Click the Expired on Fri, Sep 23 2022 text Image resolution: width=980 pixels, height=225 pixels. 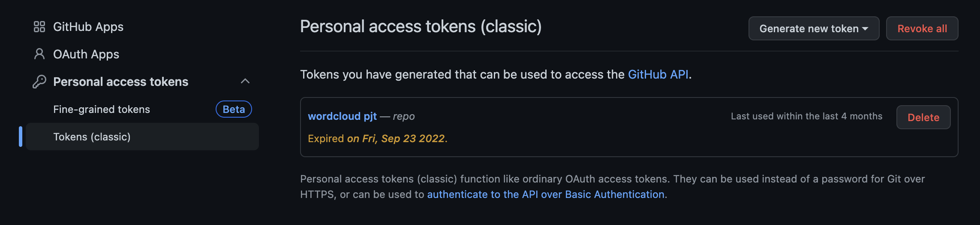coord(377,138)
